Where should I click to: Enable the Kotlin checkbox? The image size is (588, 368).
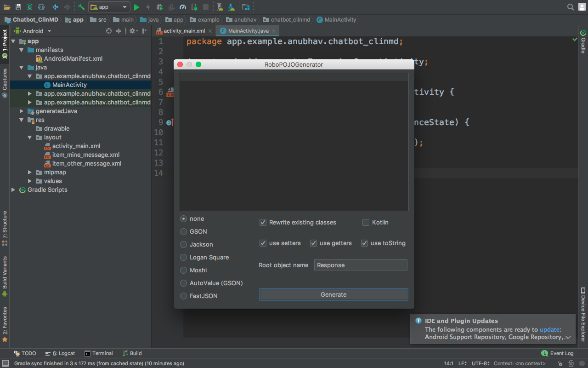tap(366, 222)
